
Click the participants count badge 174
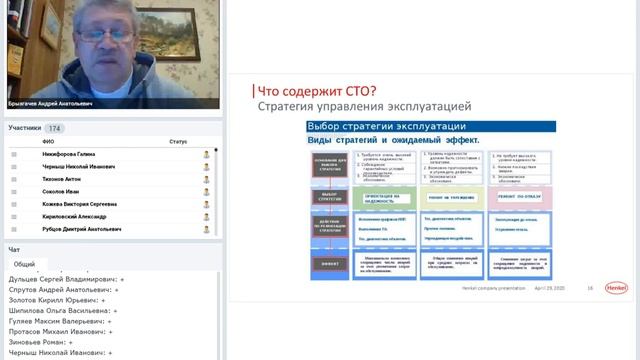tap(55, 129)
